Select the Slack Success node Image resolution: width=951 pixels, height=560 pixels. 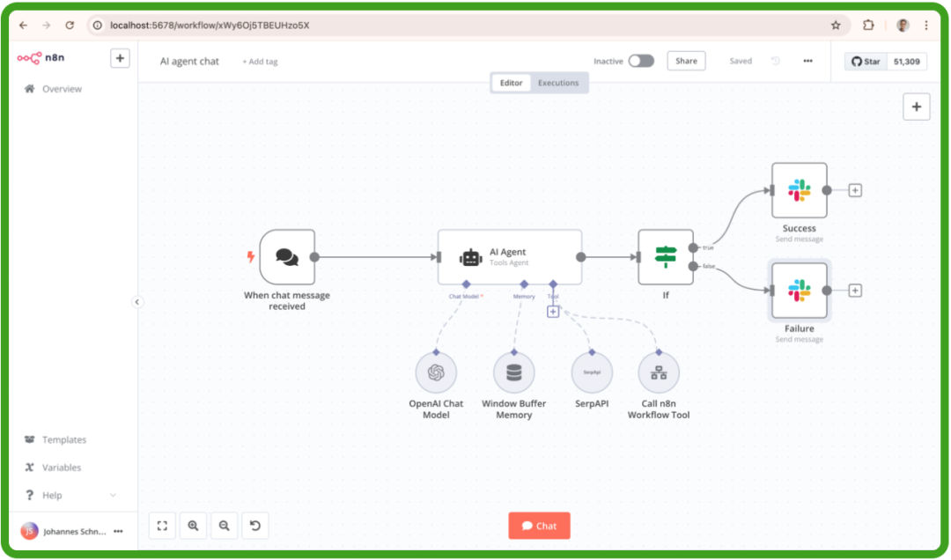pos(799,190)
